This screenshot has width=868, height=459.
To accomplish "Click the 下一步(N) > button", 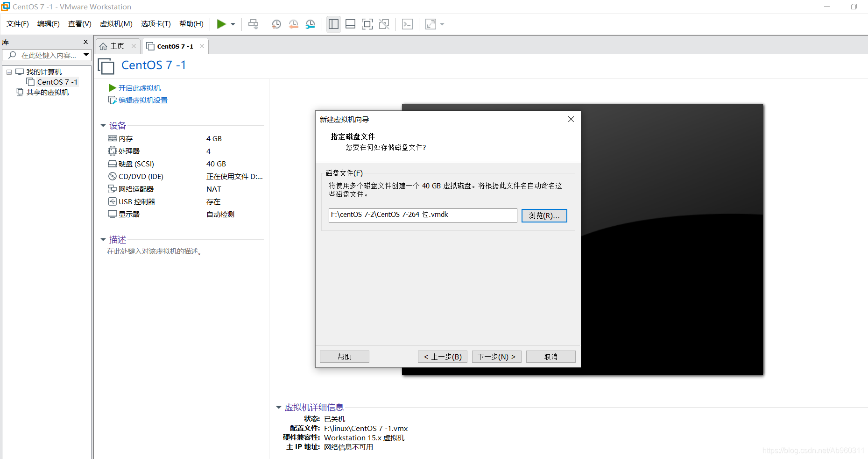I will tap(496, 357).
